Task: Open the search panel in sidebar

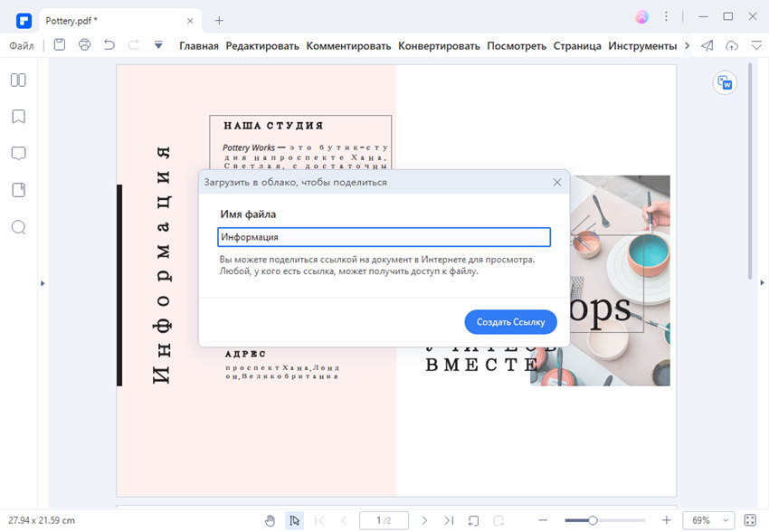Action: pyautogui.click(x=19, y=227)
